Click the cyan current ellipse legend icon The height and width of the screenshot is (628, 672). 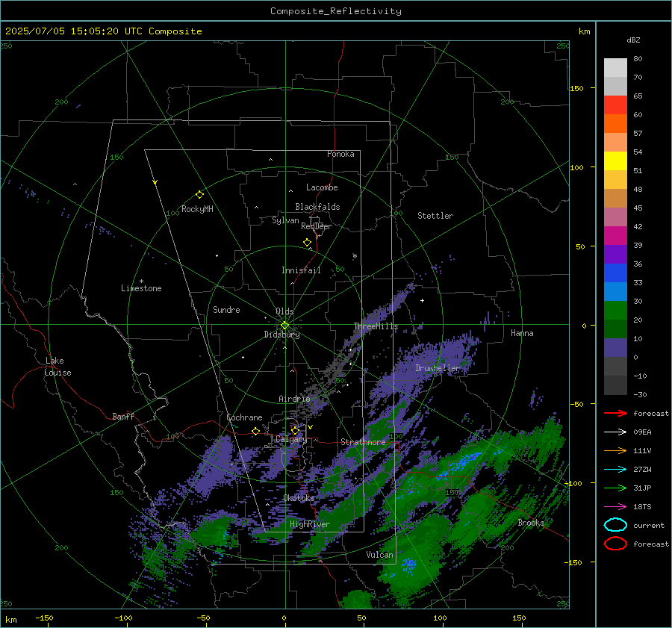click(x=615, y=525)
